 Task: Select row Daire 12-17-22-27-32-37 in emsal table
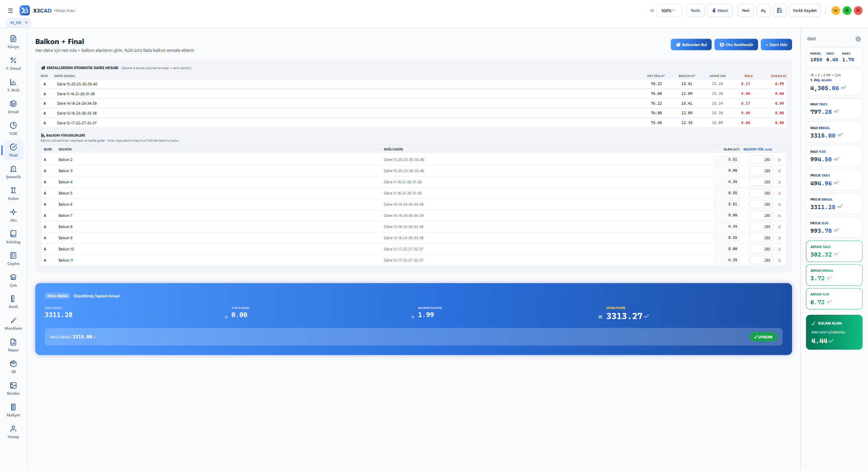pyautogui.click(x=413, y=123)
